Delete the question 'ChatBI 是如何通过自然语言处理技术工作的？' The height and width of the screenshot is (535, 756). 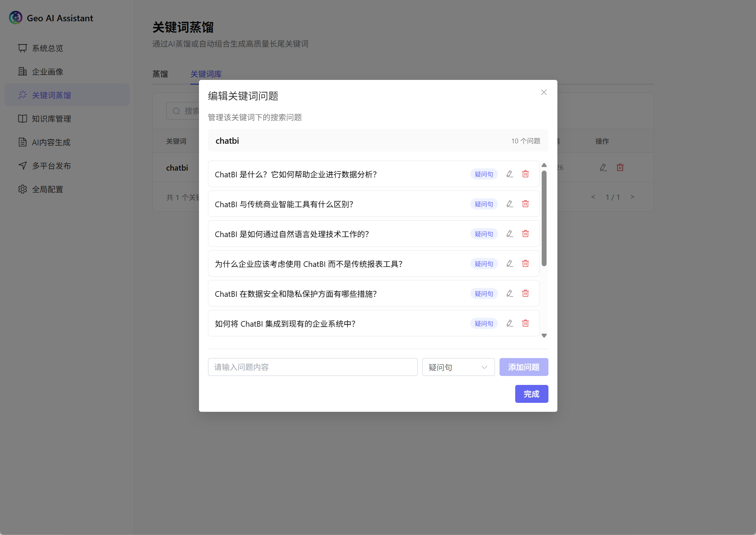525,234
